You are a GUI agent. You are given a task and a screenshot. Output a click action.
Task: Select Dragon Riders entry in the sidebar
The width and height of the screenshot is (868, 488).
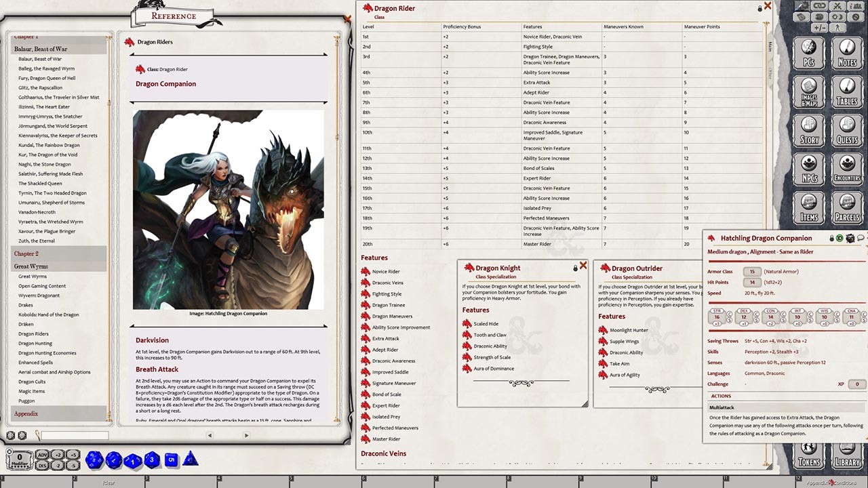[x=33, y=333]
